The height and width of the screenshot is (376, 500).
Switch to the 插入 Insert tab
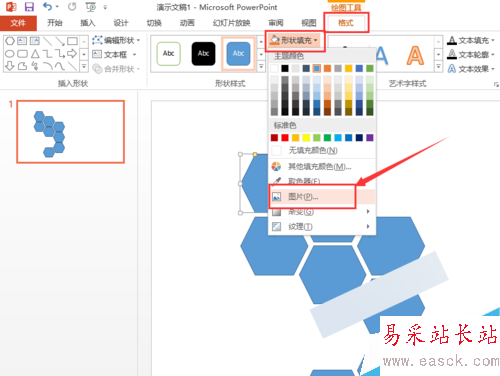pyautogui.click(x=88, y=23)
